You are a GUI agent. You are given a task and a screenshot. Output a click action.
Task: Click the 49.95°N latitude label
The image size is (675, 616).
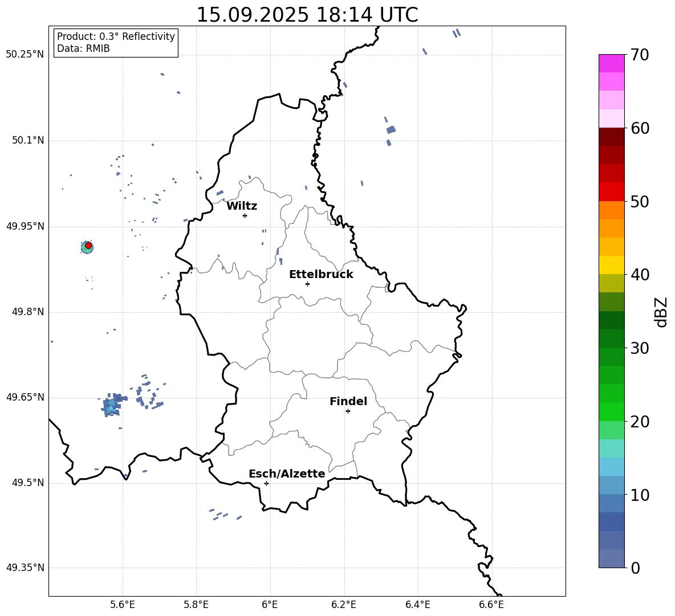(25, 226)
